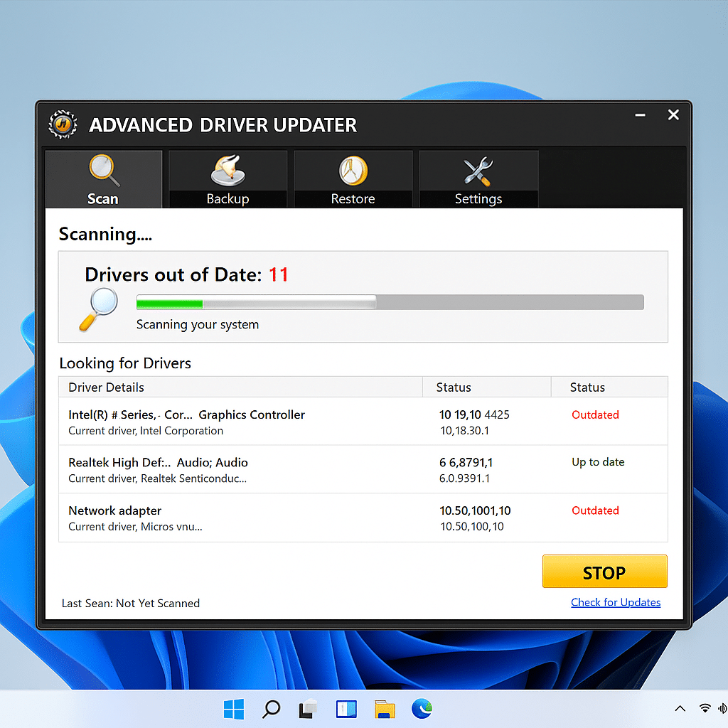Click the network icon in the system tray
The height and width of the screenshot is (728, 728).
coord(705,709)
